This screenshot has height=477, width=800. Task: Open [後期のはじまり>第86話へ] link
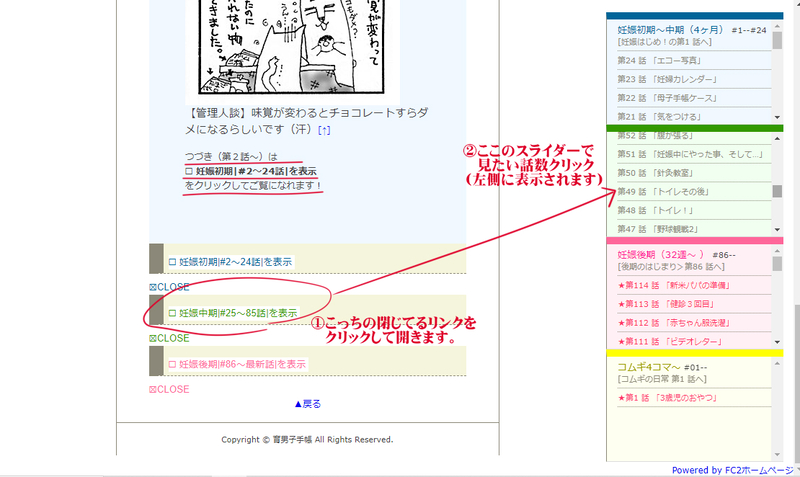coord(671,267)
